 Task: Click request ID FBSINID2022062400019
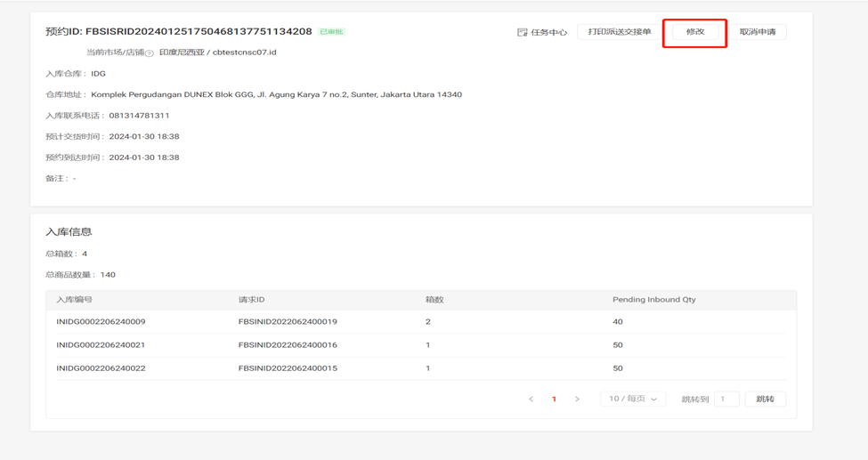[x=288, y=322]
